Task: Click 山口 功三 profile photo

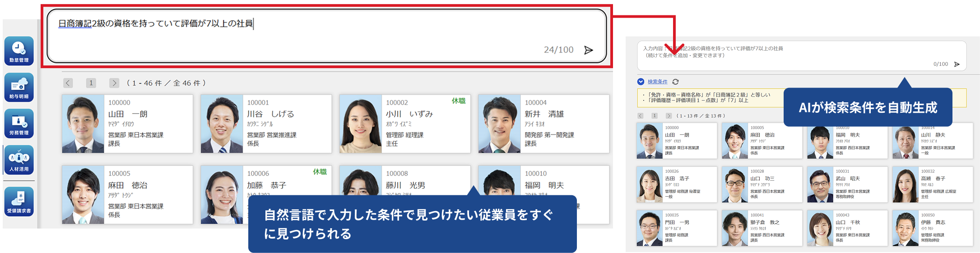Action: coord(735,184)
